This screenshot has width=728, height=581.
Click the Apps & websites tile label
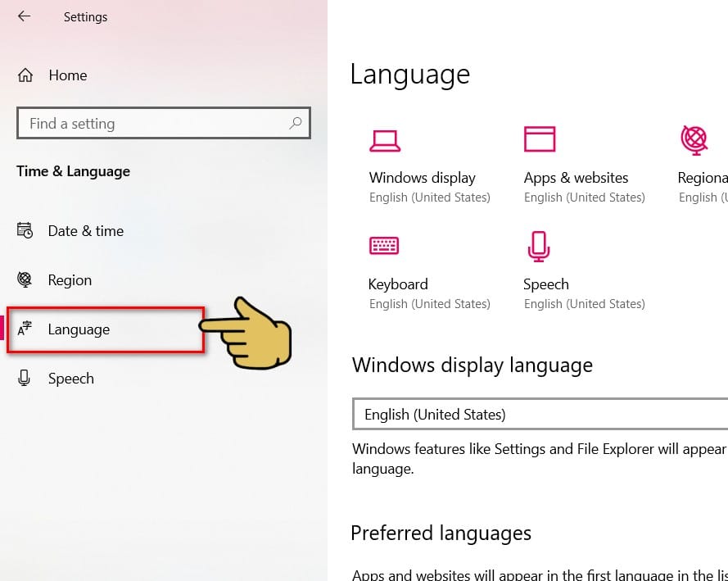[577, 178]
